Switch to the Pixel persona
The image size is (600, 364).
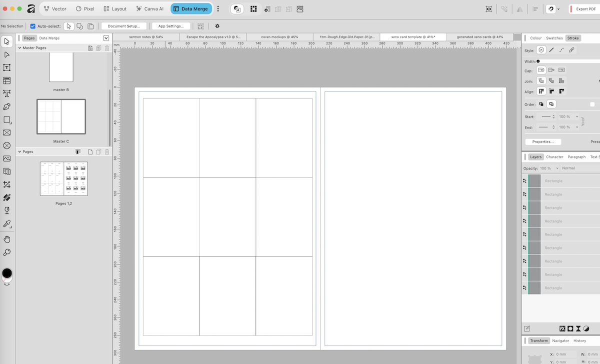tap(85, 8)
